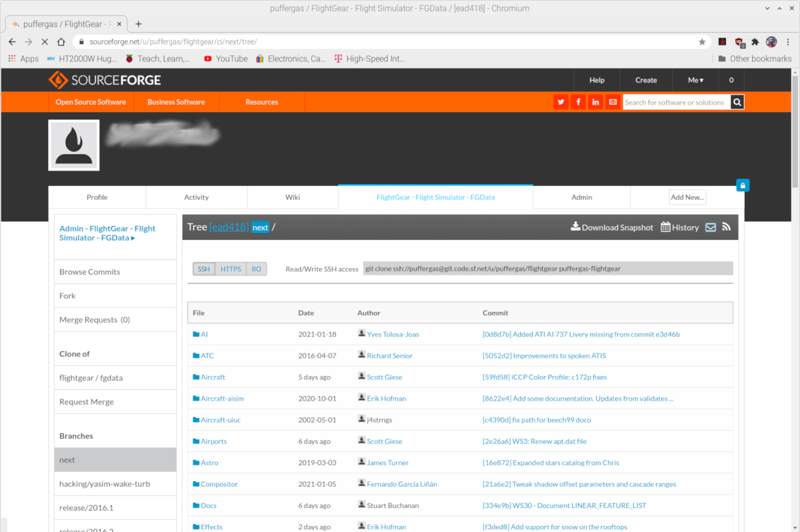Open the YouTube bookmark
800x532 pixels.
(225, 59)
